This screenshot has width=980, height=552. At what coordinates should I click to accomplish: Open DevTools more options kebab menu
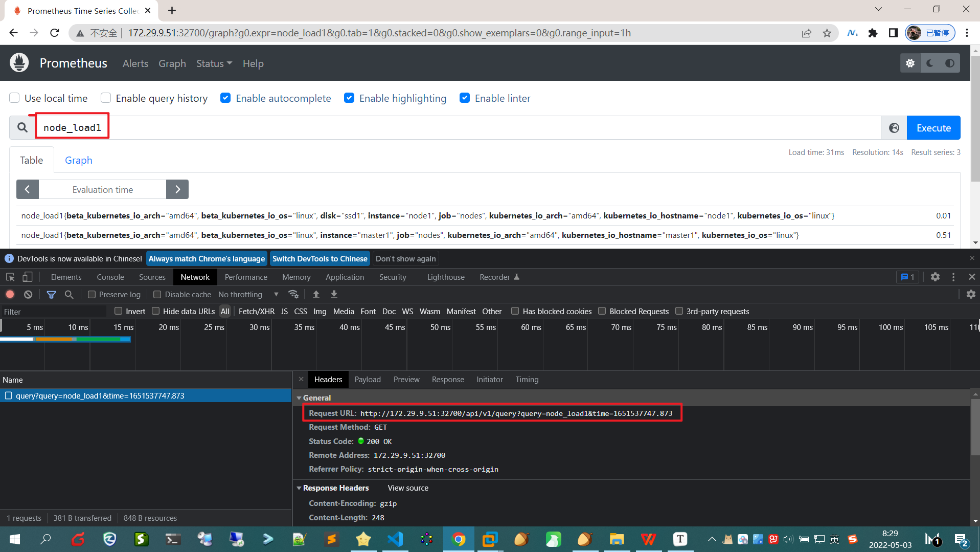click(953, 277)
